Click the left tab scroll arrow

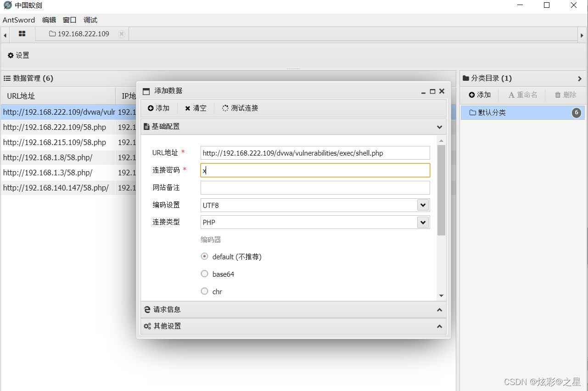click(x=5, y=35)
